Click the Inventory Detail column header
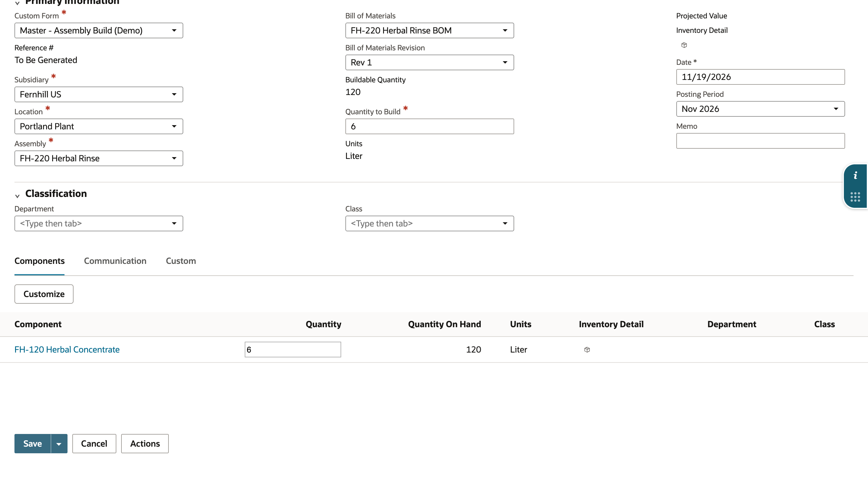The image size is (868, 478). pos(611,324)
